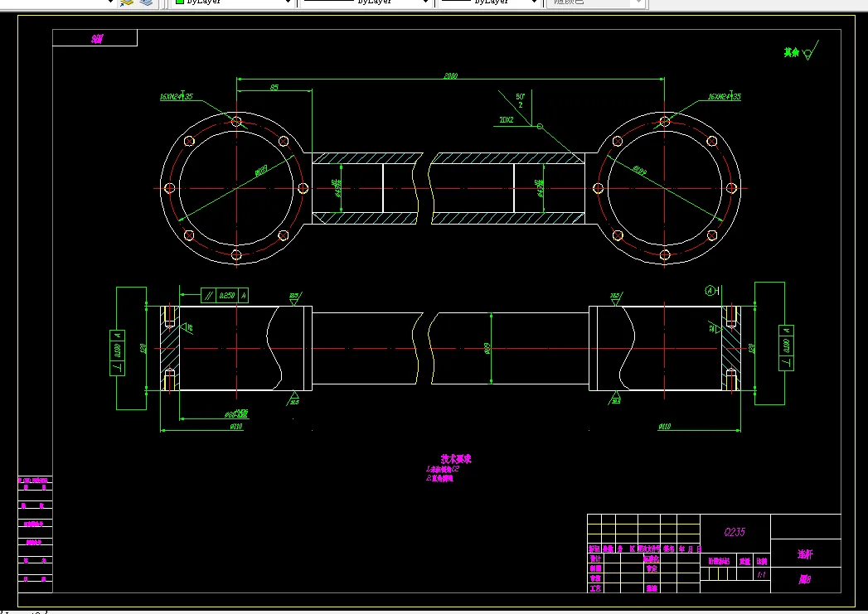The image size is (868, 614).
Task: Select the Ø110 dimension under right end
Action: click(x=664, y=427)
